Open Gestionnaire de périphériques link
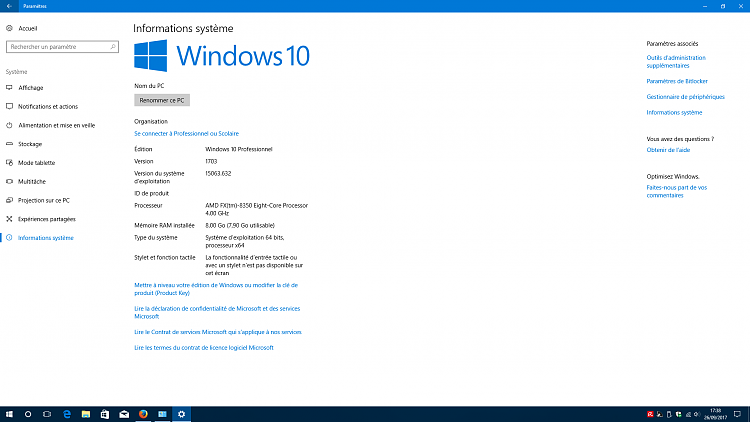Image resolution: width=750 pixels, height=422 pixels. click(685, 97)
